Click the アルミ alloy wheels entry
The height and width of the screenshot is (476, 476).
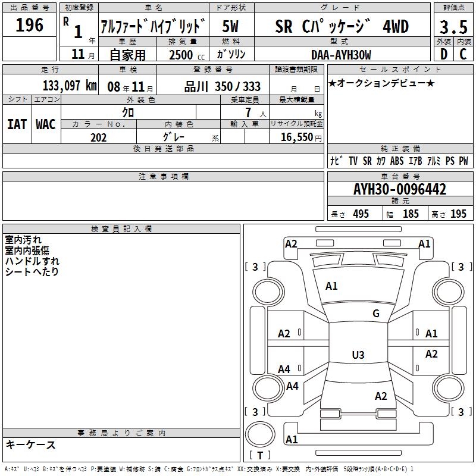[x=434, y=161]
